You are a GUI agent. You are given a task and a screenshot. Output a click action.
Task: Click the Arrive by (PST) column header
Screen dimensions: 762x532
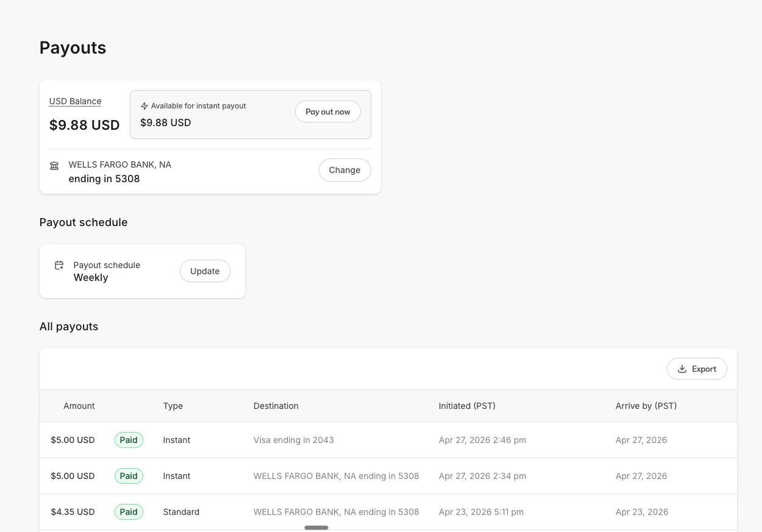tap(646, 406)
